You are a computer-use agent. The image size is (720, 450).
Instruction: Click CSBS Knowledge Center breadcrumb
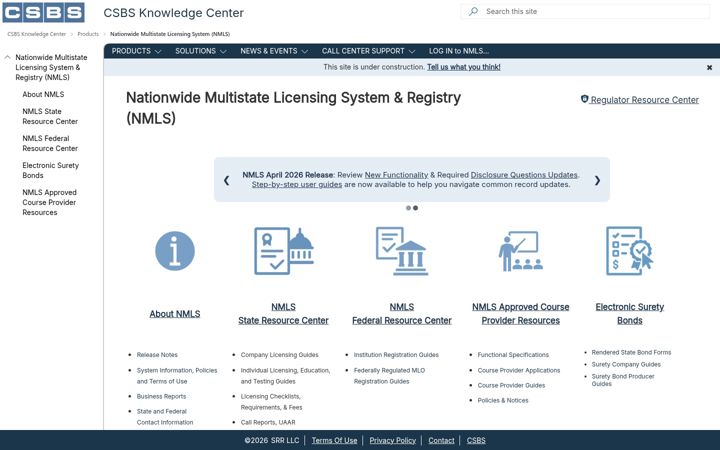37,34
